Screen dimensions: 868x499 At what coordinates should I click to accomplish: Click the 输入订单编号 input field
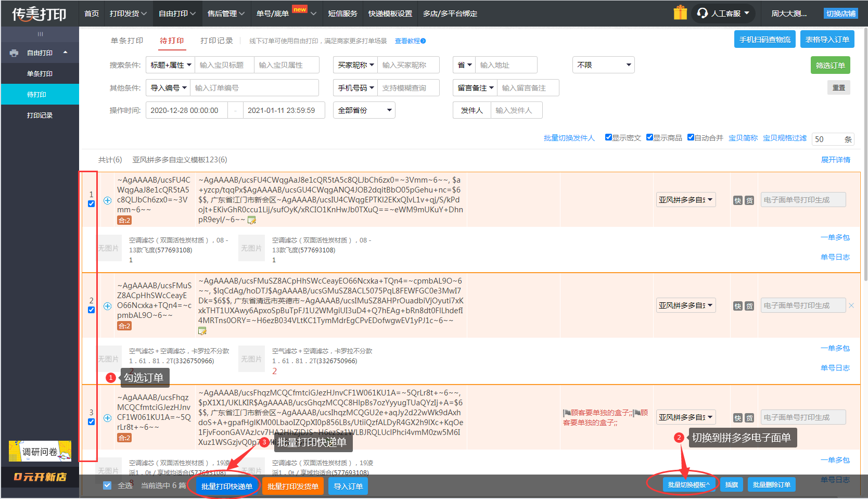click(254, 88)
